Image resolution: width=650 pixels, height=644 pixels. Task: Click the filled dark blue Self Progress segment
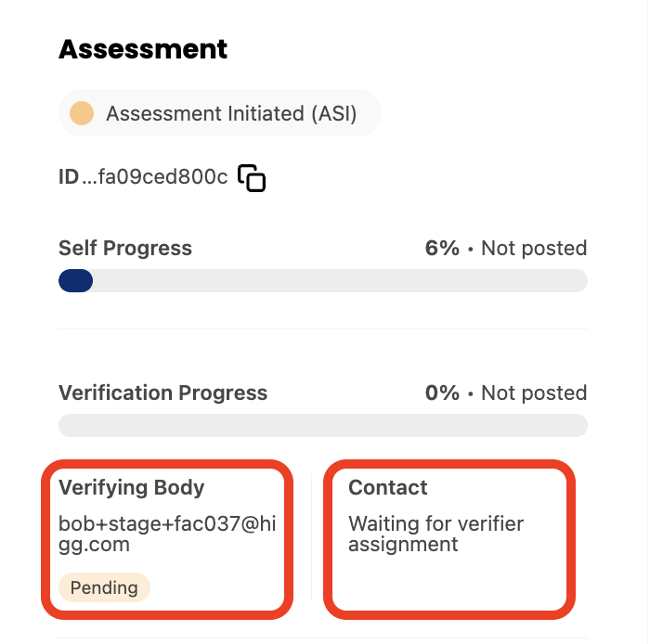coord(75,281)
